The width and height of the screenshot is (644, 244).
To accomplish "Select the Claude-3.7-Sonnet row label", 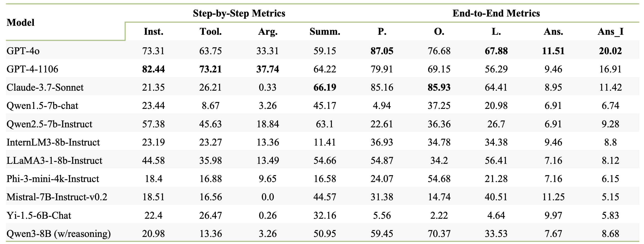I will tap(45, 87).
